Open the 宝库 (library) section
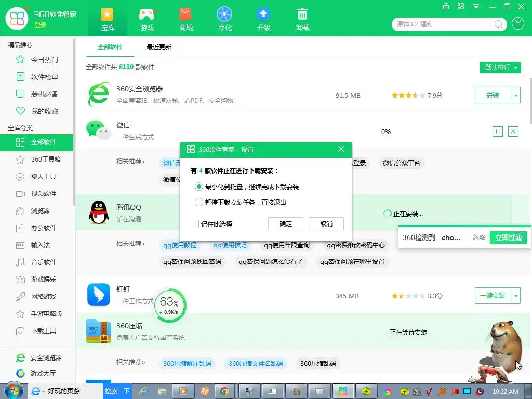The height and width of the screenshot is (399, 532). pos(108,19)
